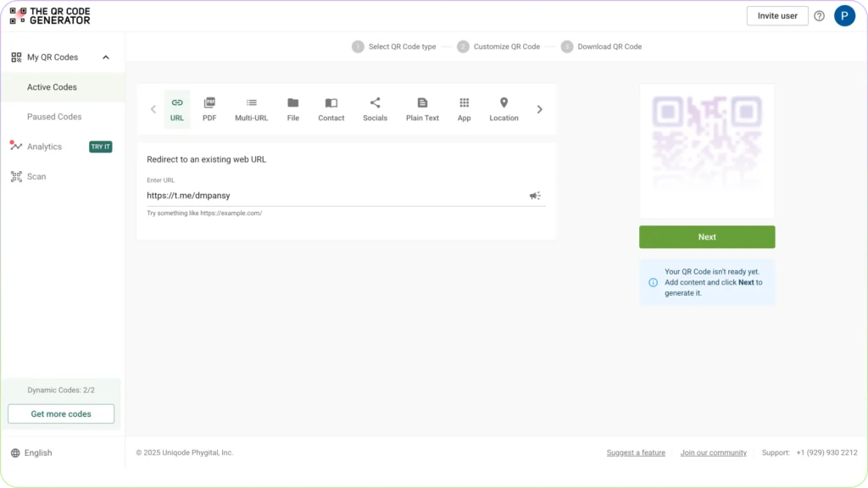Click the megaphone icon beside the URL field
The height and width of the screenshot is (488, 868).
pos(535,195)
